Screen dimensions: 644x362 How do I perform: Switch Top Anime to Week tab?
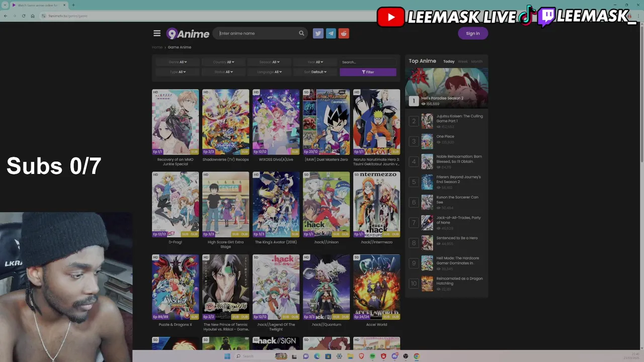click(463, 61)
